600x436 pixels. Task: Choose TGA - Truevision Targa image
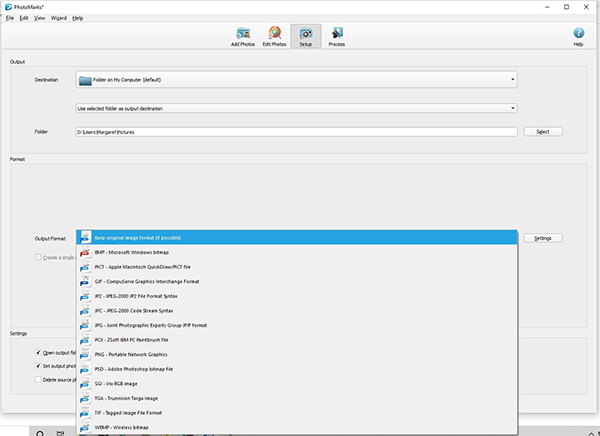point(297,398)
